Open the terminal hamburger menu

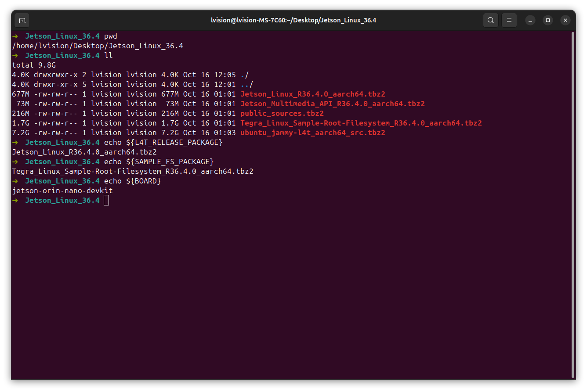tap(509, 20)
